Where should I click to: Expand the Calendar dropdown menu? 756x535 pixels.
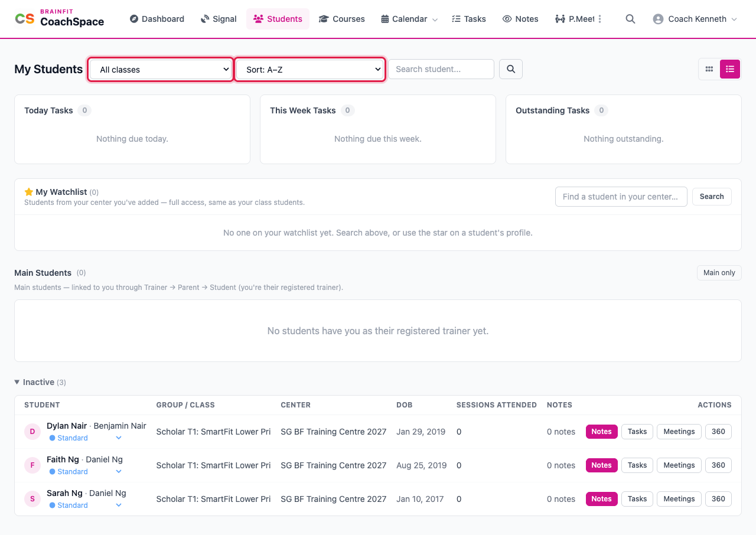pyautogui.click(x=409, y=19)
